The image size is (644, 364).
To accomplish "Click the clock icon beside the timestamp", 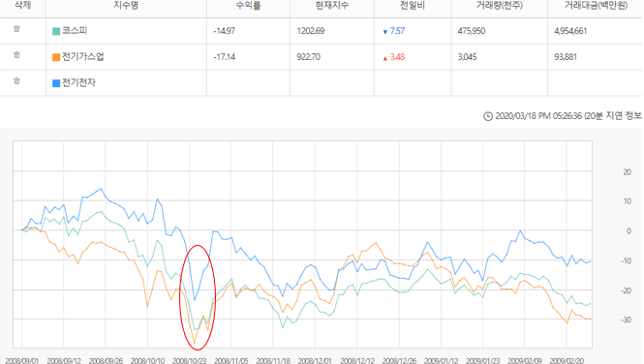I will (487, 116).
